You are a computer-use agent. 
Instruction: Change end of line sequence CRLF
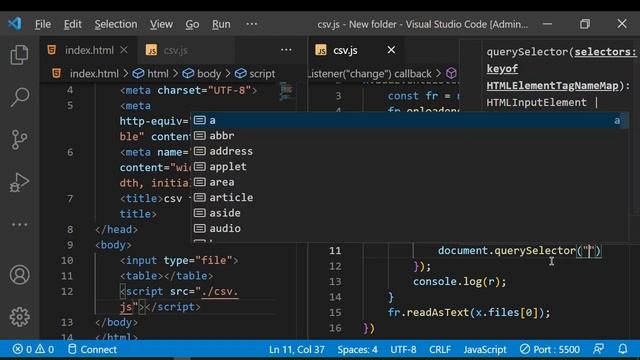(x=440, y=349)
